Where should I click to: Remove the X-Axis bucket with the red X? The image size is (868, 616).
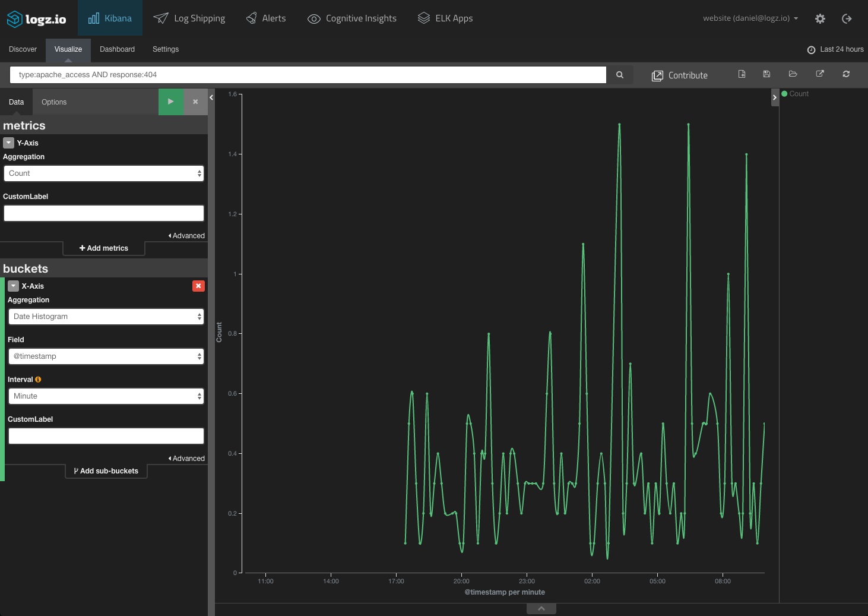pyautogui.click(x=198, y=286)
